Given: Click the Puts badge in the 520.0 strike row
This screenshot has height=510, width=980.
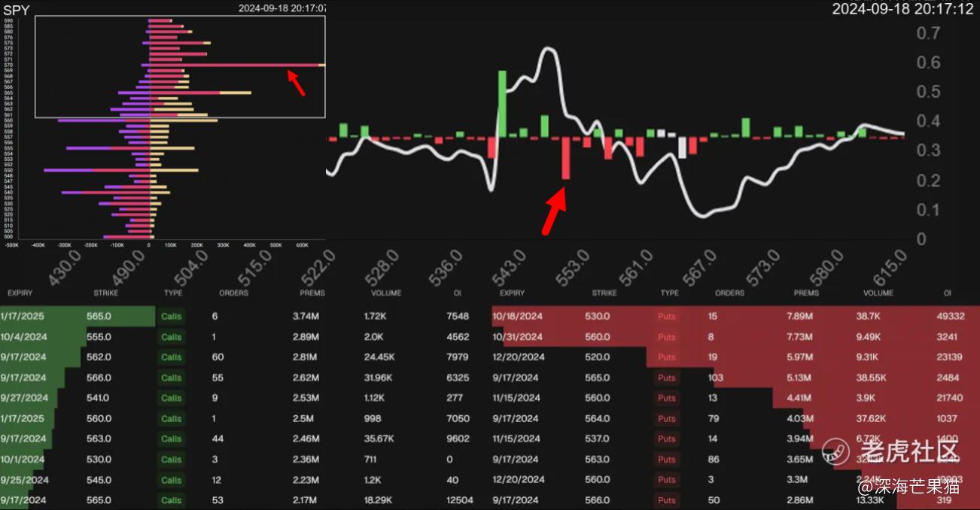Looking at the screenshot, I should 667,357.
